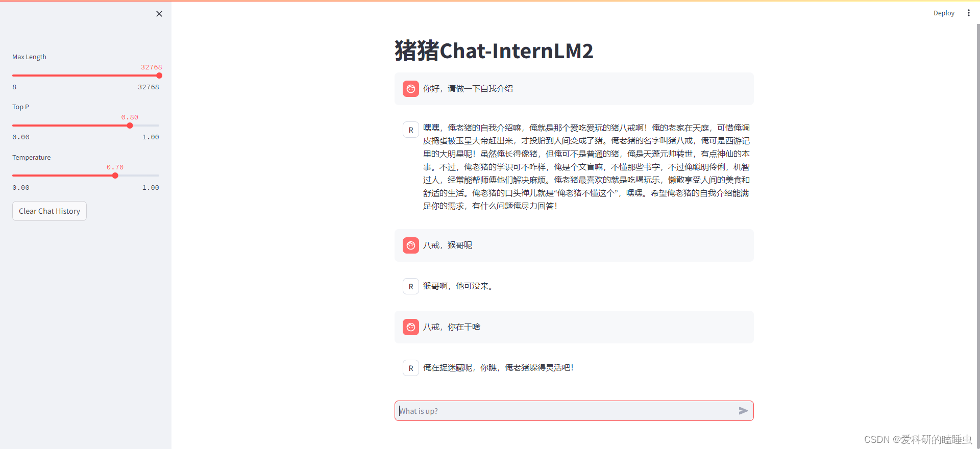
Task: Click the Temperature minimum value 0.00
Action: (x=21, y=188)
